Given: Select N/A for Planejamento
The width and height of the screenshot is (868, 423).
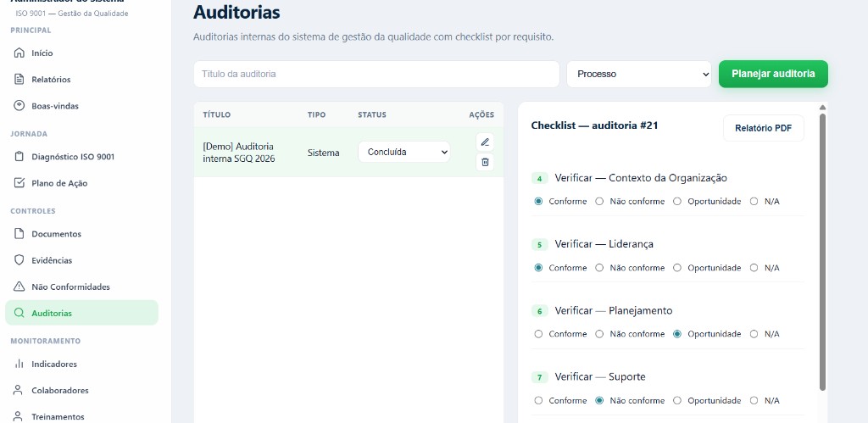Looking at the screenshot, I should click(754, 334).
